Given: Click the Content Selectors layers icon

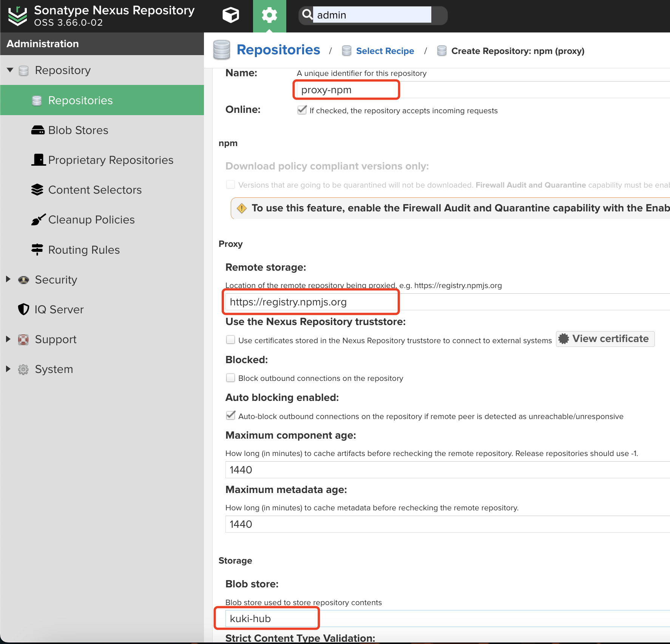Looking at the screenshot, I should click(37, 190).
